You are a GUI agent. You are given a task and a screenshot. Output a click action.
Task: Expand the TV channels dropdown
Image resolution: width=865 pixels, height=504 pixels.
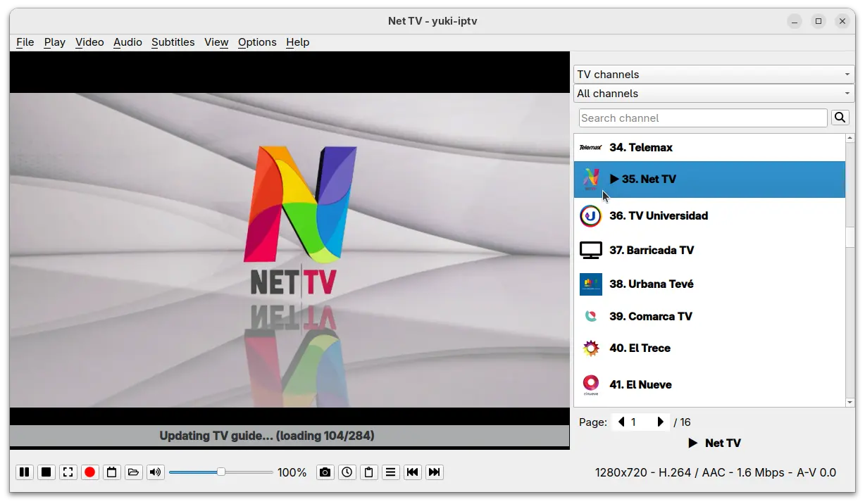[x=714, y=74]
